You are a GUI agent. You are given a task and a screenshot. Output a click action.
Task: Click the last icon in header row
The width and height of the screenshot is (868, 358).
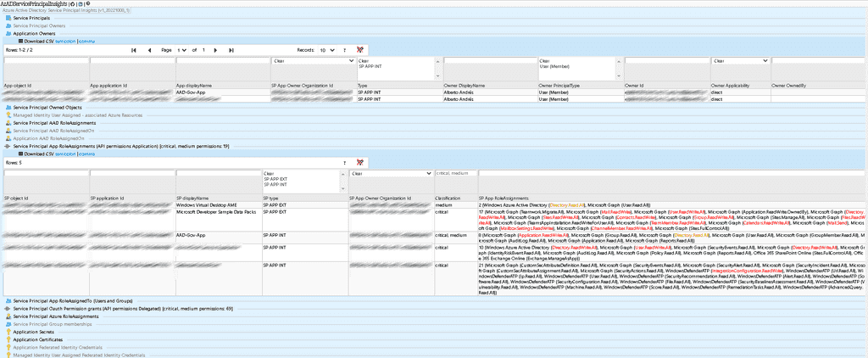[x=88, y=3]
